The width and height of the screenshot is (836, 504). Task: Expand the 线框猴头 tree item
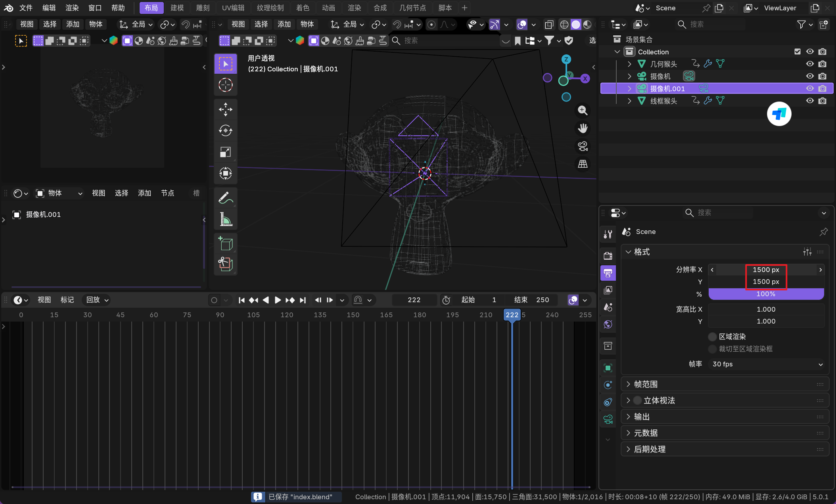(x=629, y=101)
